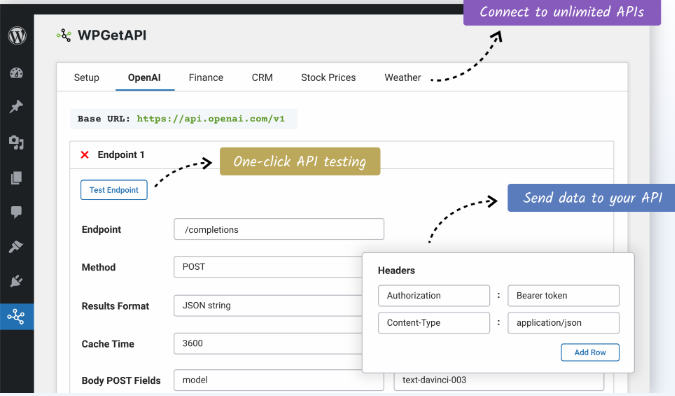Open the Appearance paintbrush icon

16,247
